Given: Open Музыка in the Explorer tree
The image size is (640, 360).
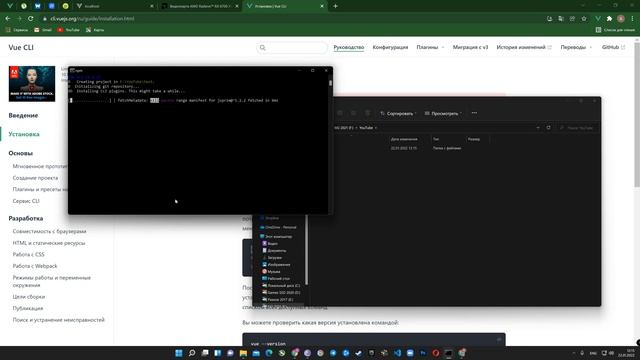Looking at the screenshot, I should [x=272, y=271].
